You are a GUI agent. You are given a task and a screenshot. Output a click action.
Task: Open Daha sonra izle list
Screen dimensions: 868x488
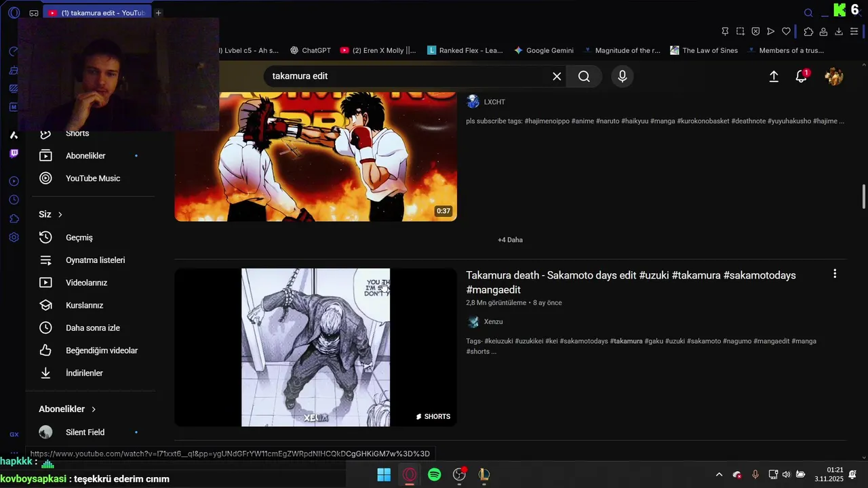click(x=93, y=328)
